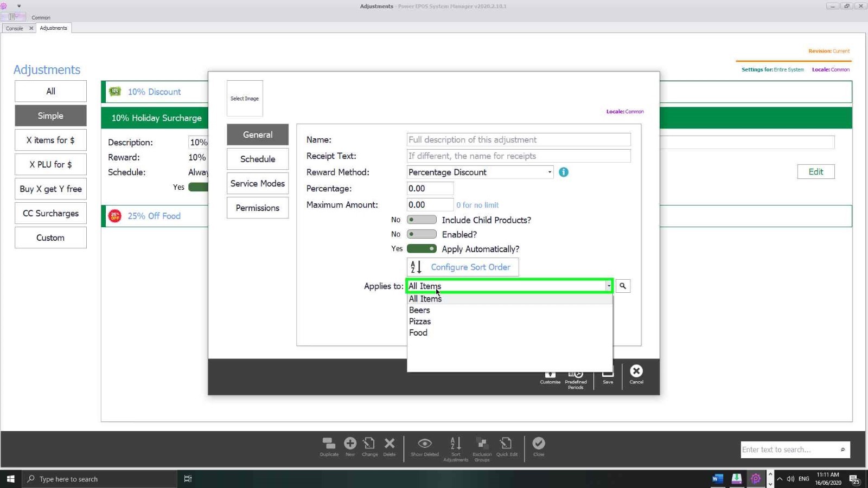This screenshot has height=488, width=868.
Task: Click the Percentage value field
Action: (x=430, y=188)
